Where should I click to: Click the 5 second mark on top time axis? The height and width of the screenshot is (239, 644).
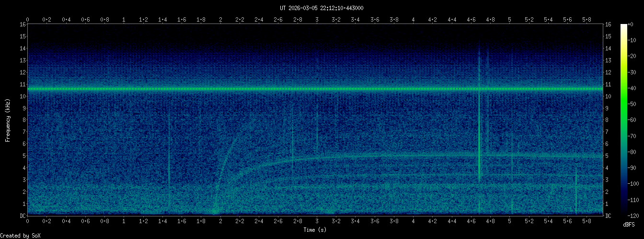pos(510,20)
